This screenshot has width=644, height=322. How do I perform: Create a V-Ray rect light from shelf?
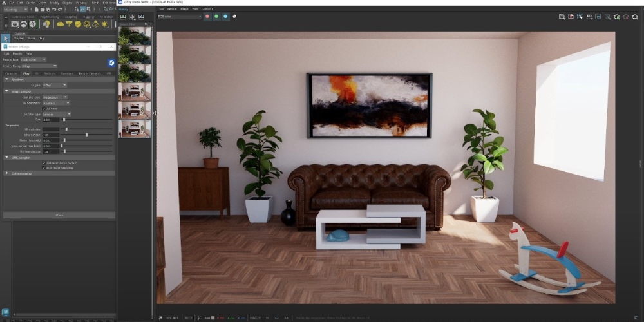click(69, 24)
